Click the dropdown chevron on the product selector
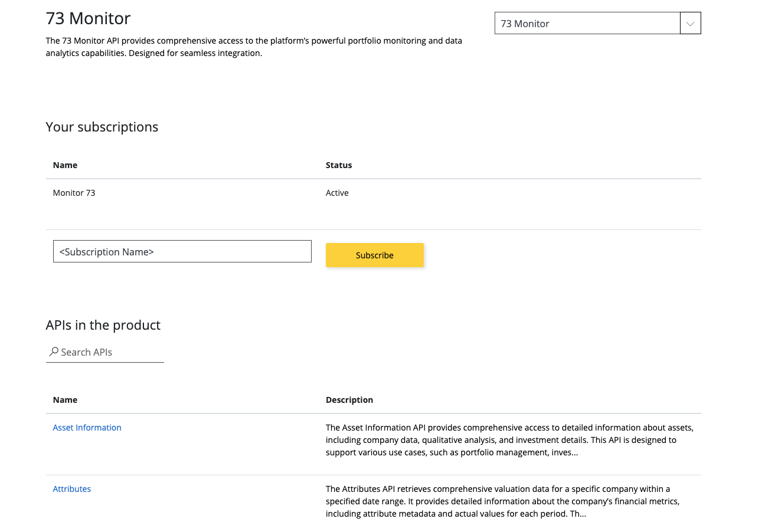The height and width of the screenshot is (532, 775). [690, 23]
